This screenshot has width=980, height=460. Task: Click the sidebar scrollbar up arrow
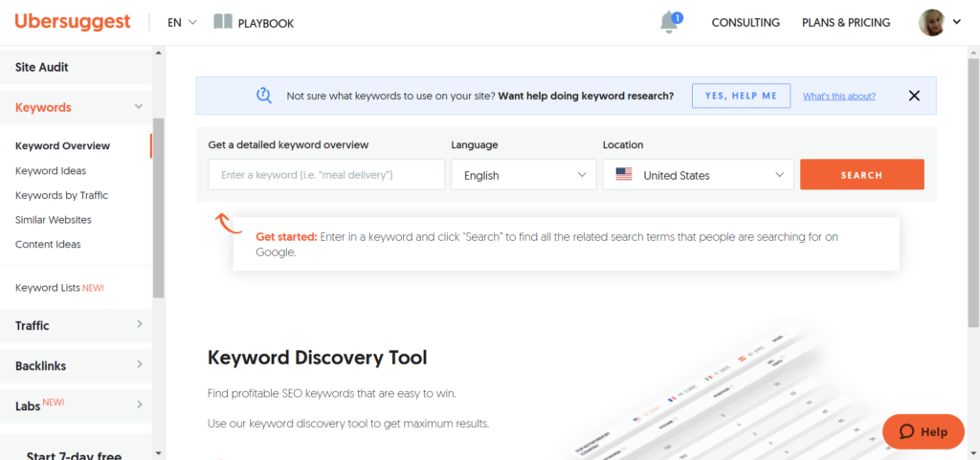(x=159, y=54)
